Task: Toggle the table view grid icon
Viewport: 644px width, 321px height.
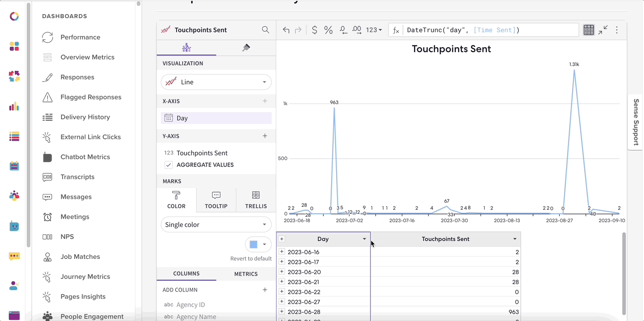Action: tap(588, 30)
